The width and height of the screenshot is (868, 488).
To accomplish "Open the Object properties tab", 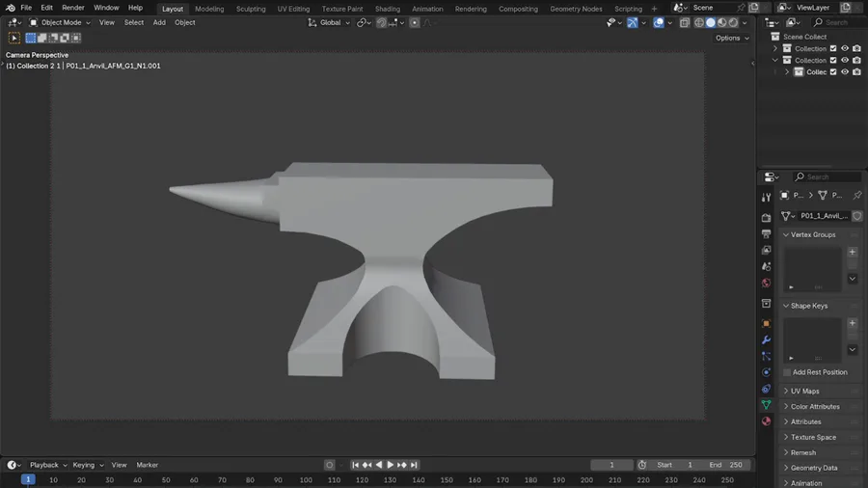I will [x=766, y=324].
